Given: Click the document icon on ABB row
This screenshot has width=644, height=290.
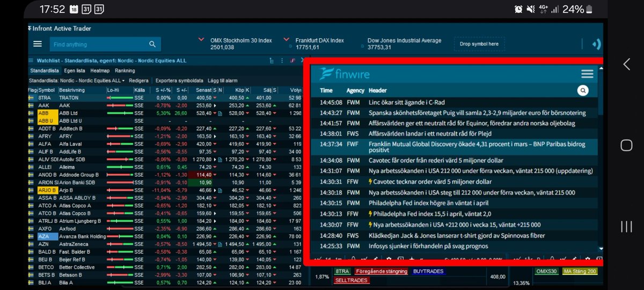Looking at the screenshot, I should pos(221,113).
